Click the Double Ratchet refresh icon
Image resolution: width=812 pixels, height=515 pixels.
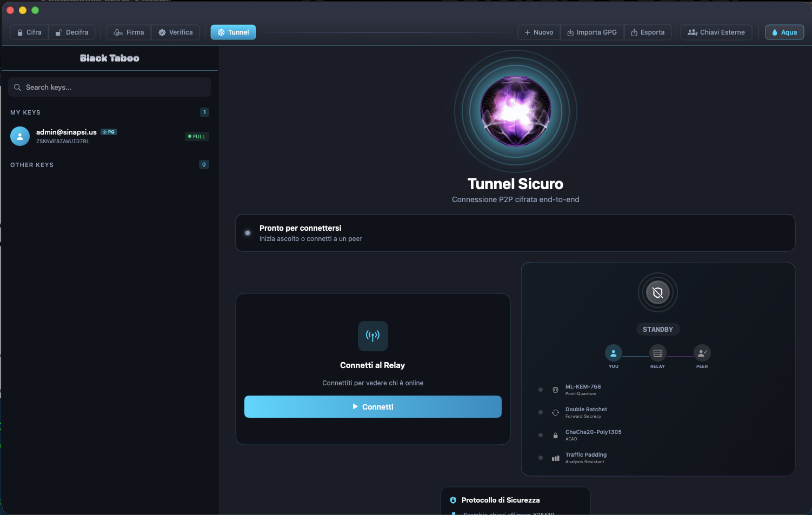[x=555, y=412]
